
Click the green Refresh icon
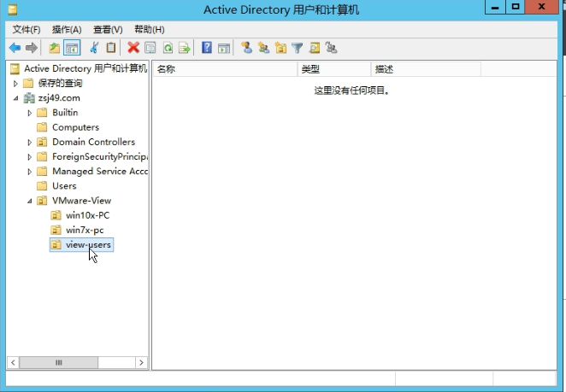(x=168, y=48)
